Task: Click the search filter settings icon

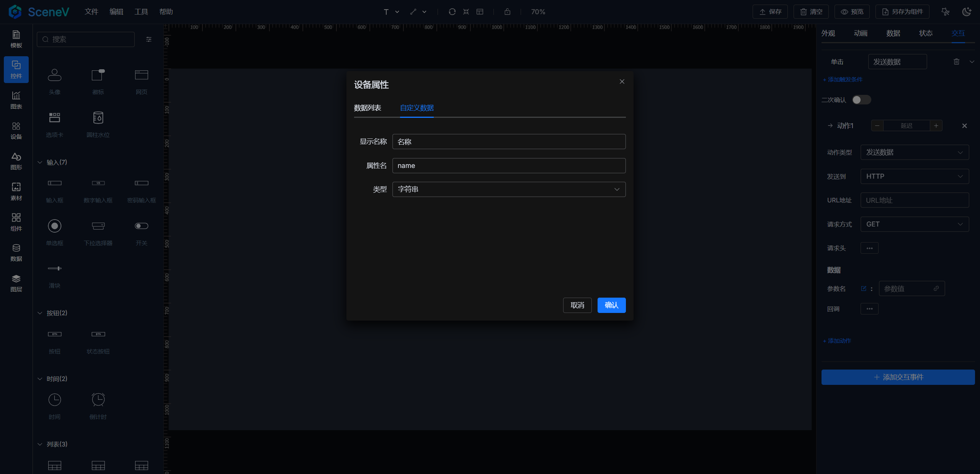Action: pos(149,39)
